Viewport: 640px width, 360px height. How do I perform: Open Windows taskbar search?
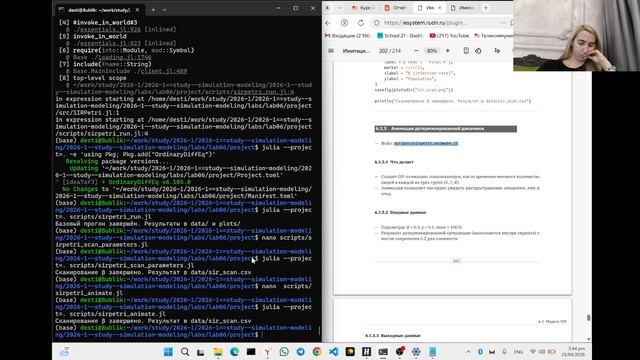pos(185,352)
